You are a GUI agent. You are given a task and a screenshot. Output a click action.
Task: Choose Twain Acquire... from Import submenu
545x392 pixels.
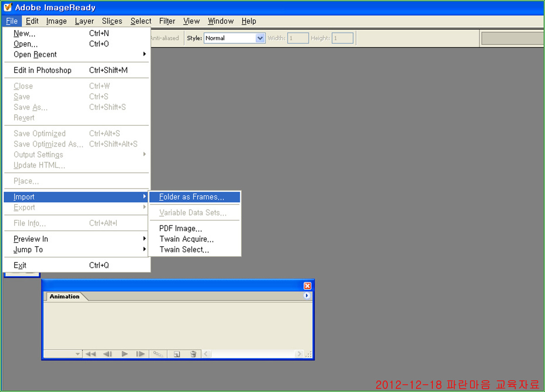click(194, 239)
